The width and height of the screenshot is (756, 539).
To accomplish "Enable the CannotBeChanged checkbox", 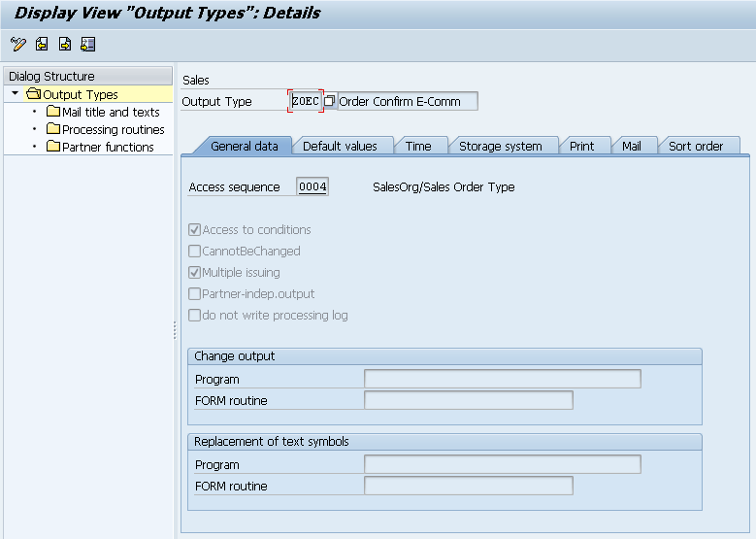I will (195, 252).
